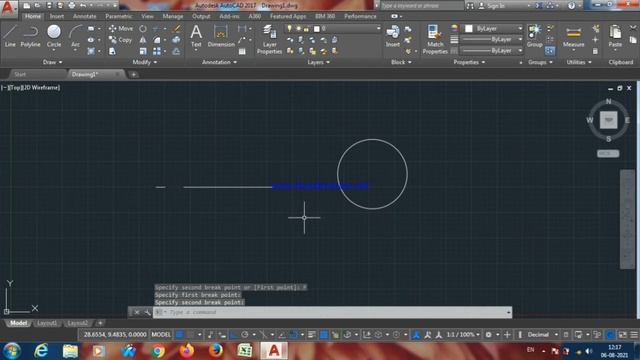
Task: Click the customization menu icon in status bar
Action: click(634, 335)
